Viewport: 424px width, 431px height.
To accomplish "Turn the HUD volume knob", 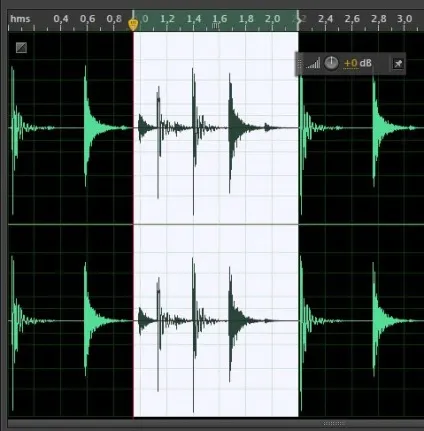I will pos(331,63).
